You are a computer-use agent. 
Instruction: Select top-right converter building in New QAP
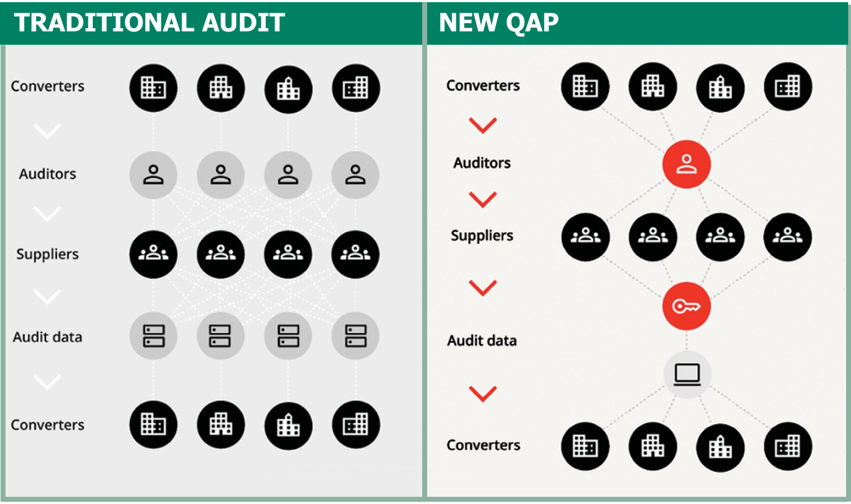(787, 86)
